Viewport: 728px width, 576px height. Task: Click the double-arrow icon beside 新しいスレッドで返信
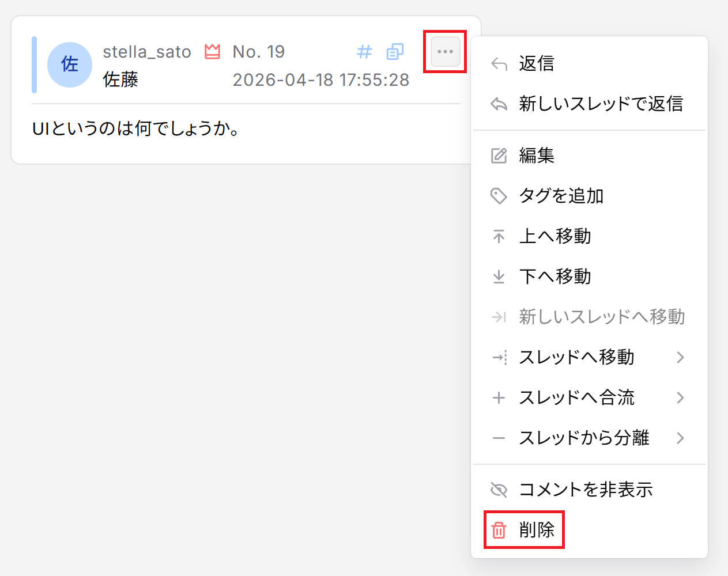point(499,104)
